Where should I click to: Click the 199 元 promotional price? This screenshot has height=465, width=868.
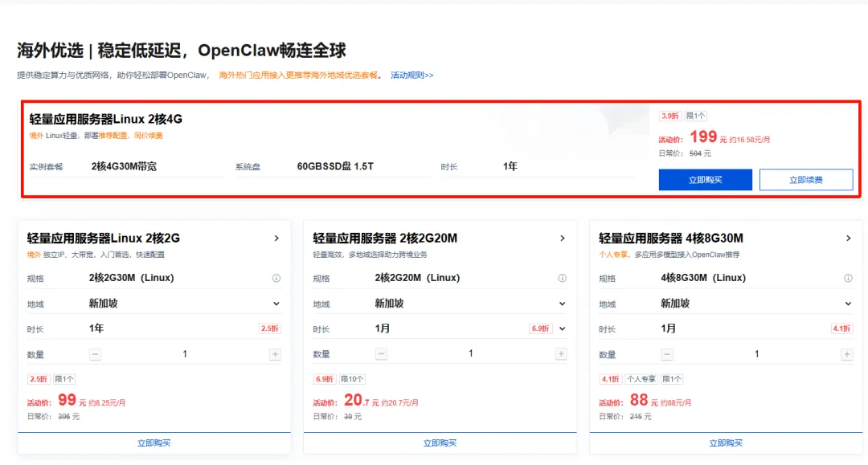(708, 137)
